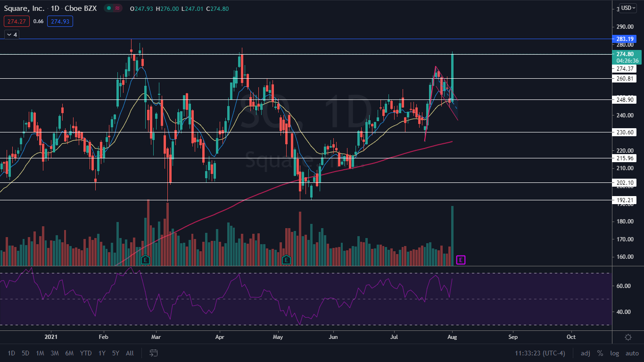This screenshot has height=362, width=644.
Task: Click the 260.81 horizontal line label
Action: [x=625, y=78]
